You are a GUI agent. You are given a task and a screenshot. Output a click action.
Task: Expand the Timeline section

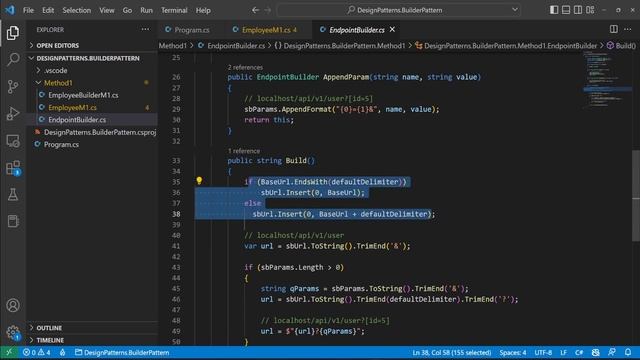pyautogui.click(x=93, y=340)
